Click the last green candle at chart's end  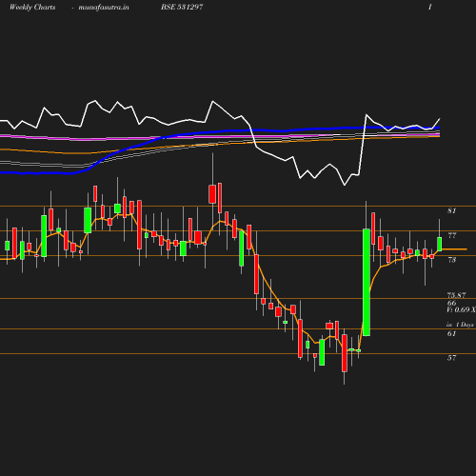(440, 244)
